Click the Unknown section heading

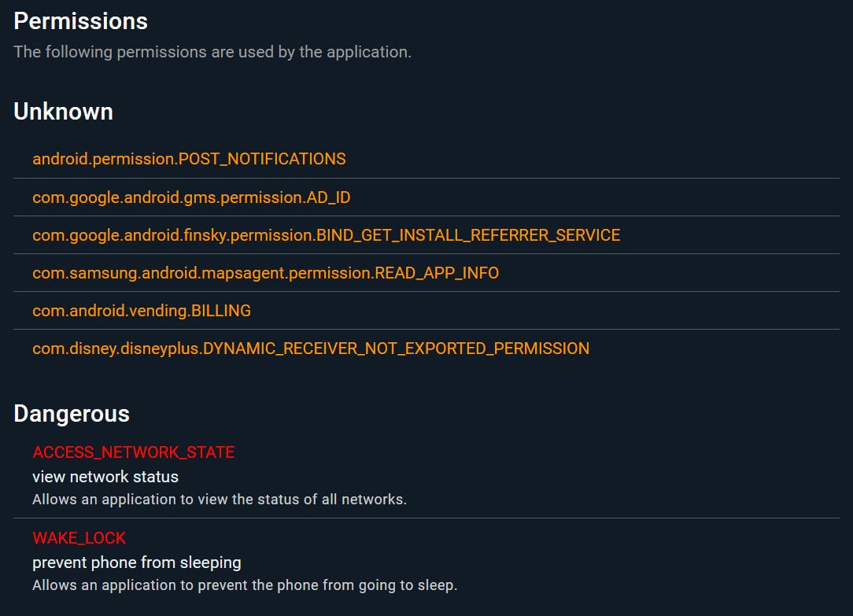click(x=63, y=112)
